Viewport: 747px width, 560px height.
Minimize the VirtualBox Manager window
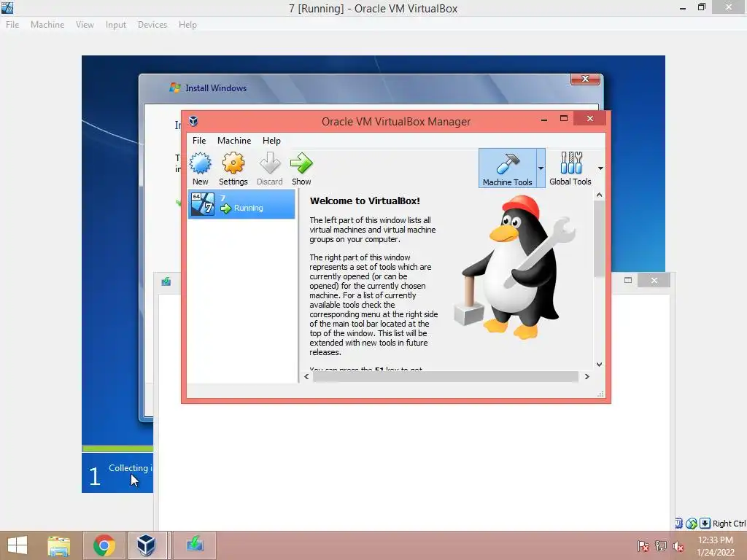543,119
